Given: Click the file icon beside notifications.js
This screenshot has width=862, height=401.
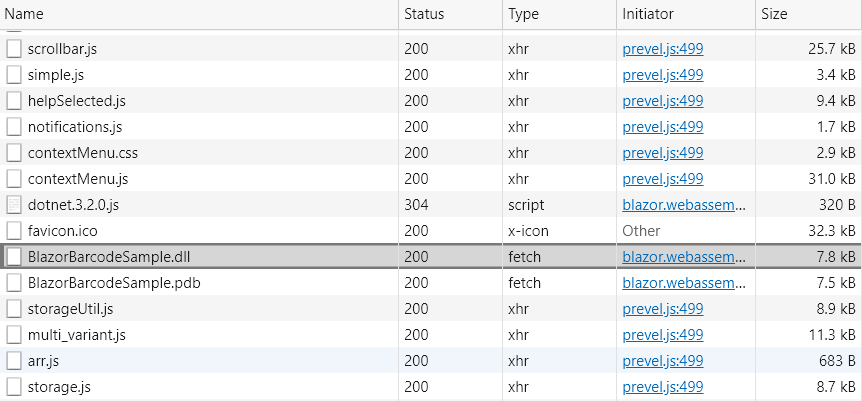Looking at the screenshot, I should (x=14, y=127).
